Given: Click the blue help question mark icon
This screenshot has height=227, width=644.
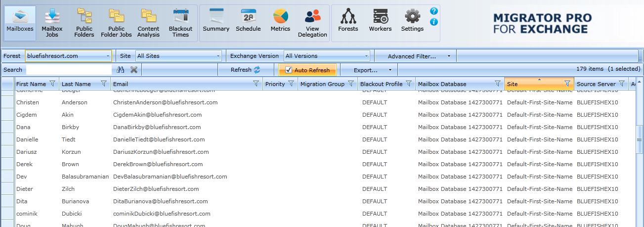Looking at the screenshot, I should tap(433, 11).
